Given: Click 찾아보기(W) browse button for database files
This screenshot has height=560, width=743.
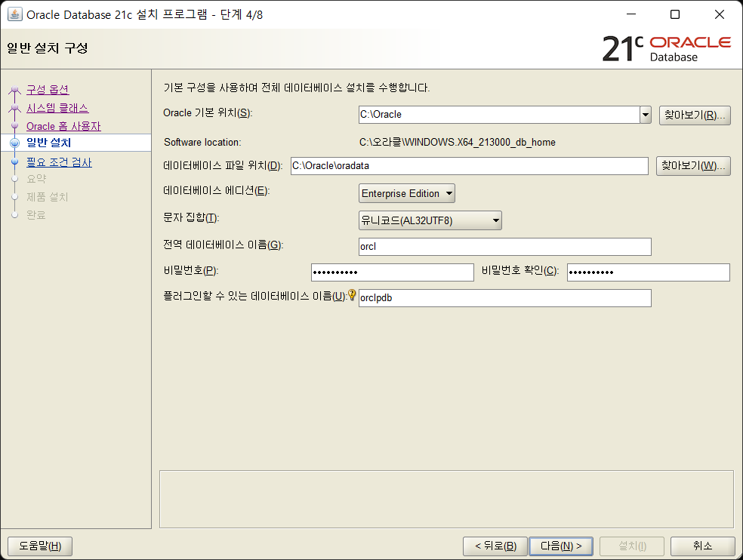Looking at the screenshot, I should coord(693,166).
